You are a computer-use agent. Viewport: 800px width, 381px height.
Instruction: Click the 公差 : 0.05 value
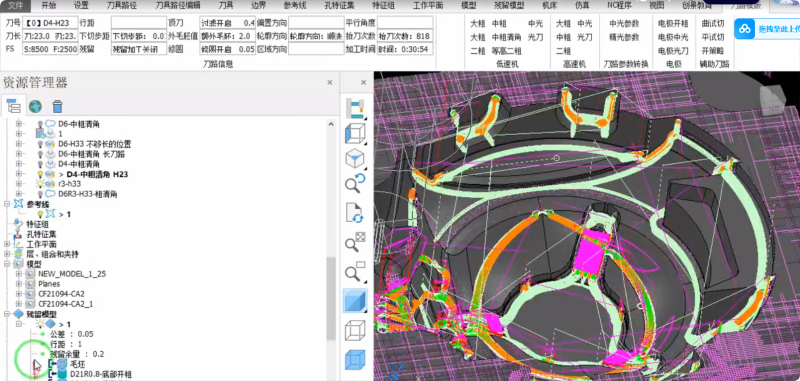(72, 334)
